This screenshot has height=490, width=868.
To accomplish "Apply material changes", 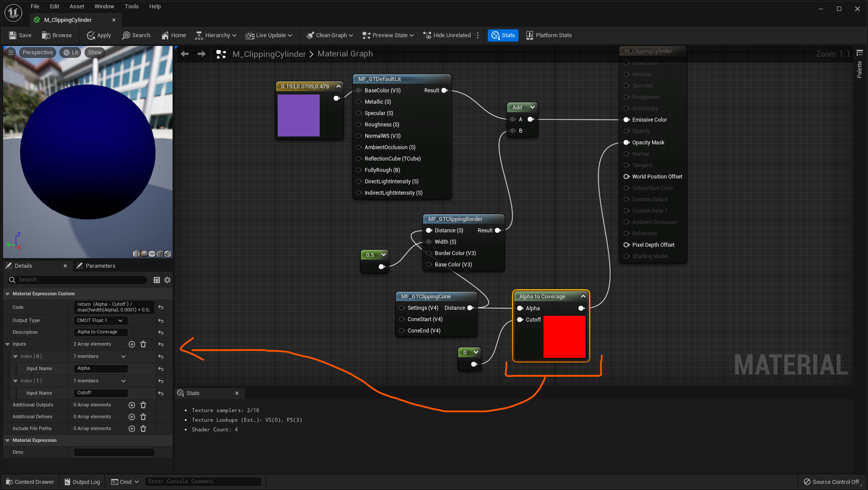I will pos(99,35).
